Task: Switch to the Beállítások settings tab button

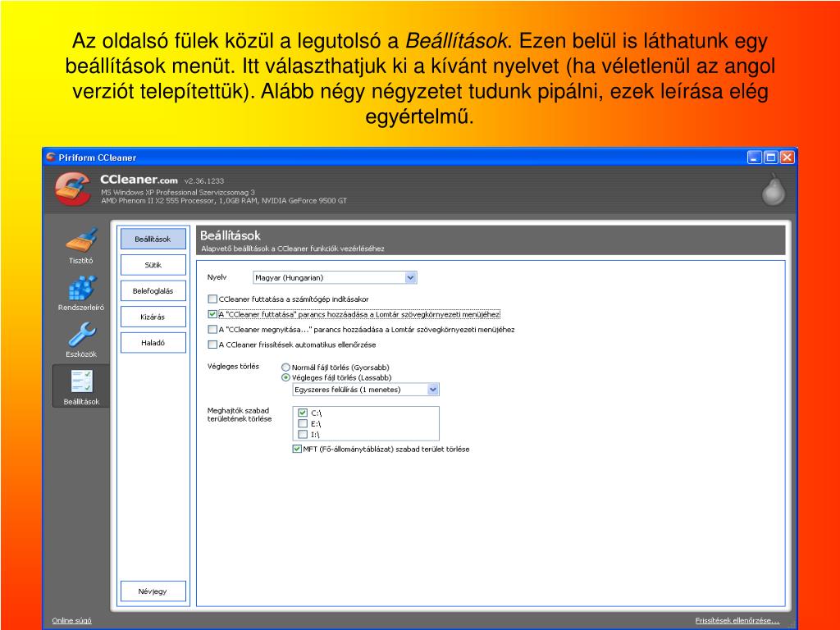Action: point(153,239)
